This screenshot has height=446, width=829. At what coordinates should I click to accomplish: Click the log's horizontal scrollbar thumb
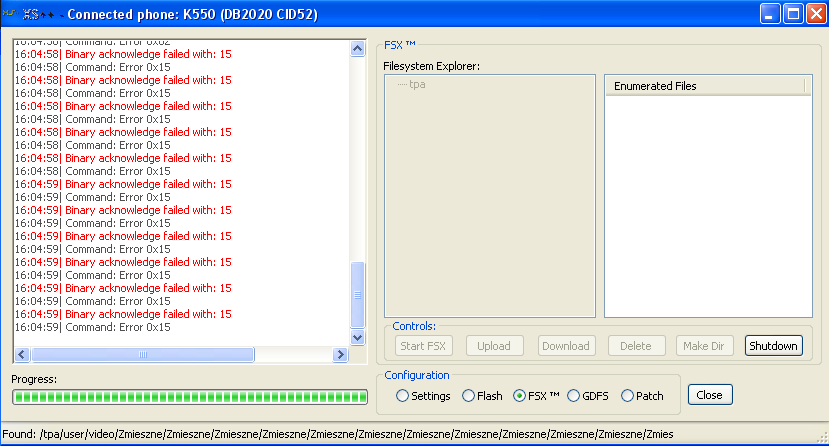click(143, 355)
